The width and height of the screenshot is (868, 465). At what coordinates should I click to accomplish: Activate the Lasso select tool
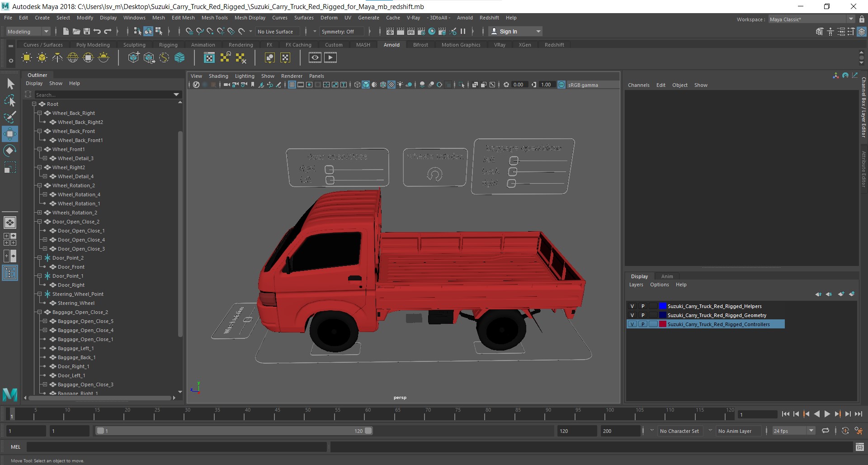click(10, 100)
